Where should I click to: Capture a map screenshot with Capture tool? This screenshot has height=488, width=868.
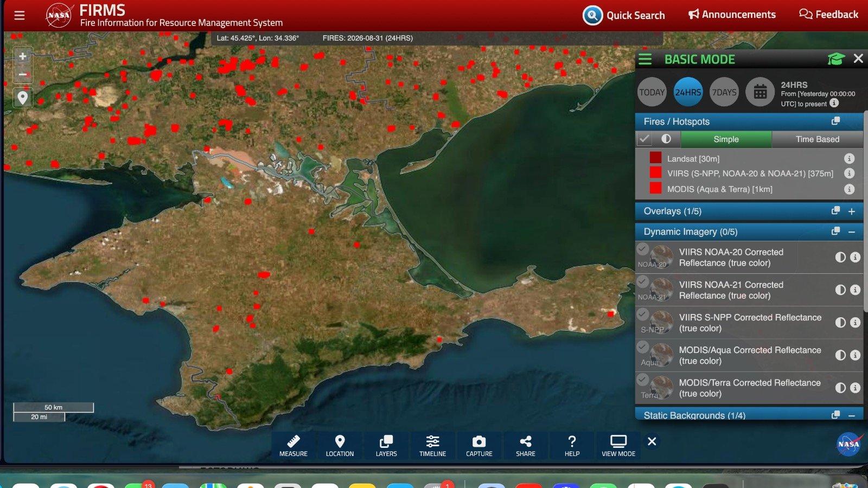click(479, 446)
